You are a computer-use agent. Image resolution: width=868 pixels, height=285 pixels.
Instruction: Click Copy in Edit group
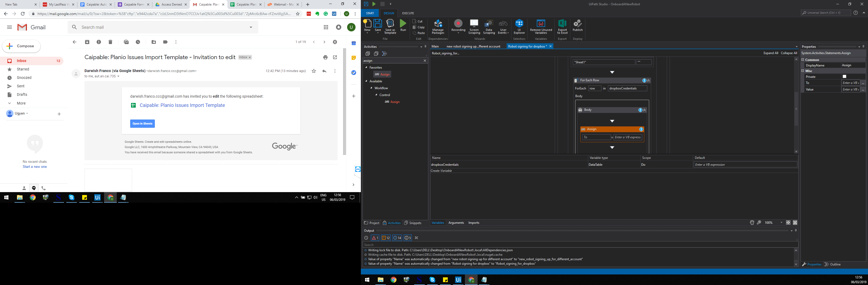[x=418, y=27]
